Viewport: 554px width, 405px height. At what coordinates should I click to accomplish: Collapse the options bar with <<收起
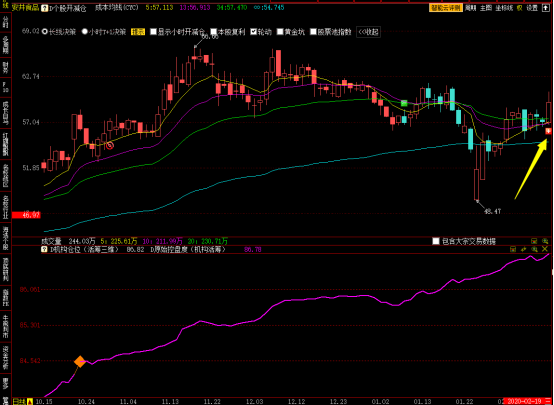(369, 32)
